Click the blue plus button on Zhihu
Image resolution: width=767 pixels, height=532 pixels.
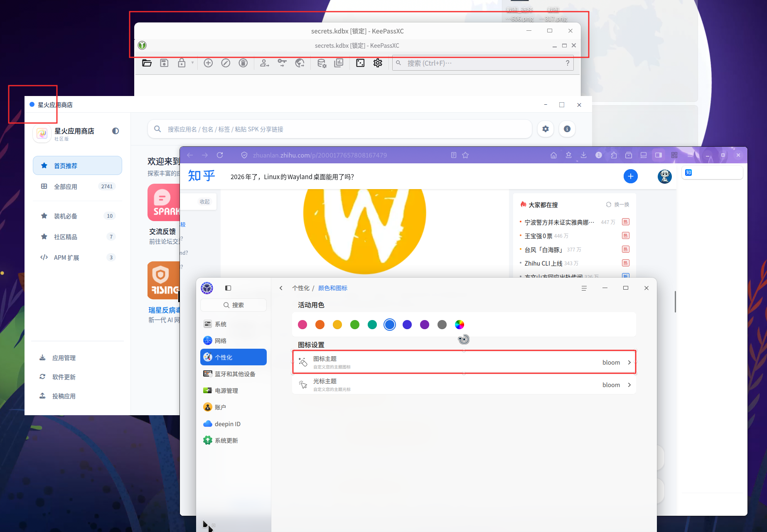pos(630,176)
